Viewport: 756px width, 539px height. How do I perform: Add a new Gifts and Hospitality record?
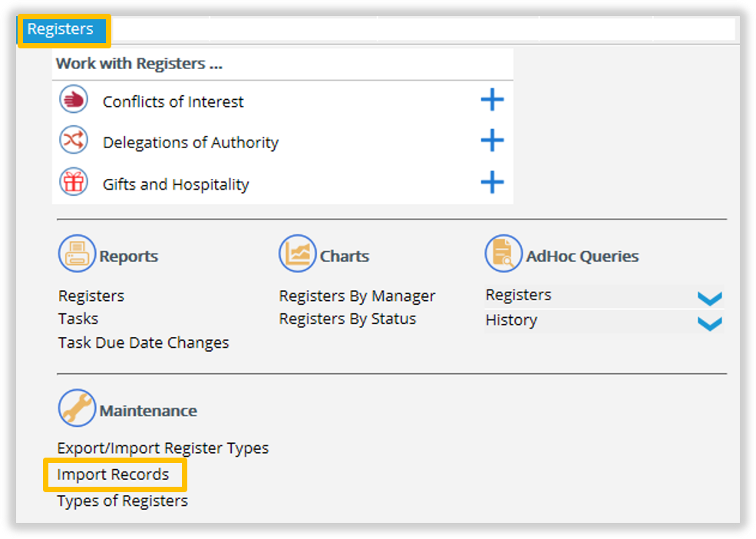pos(492,183)
